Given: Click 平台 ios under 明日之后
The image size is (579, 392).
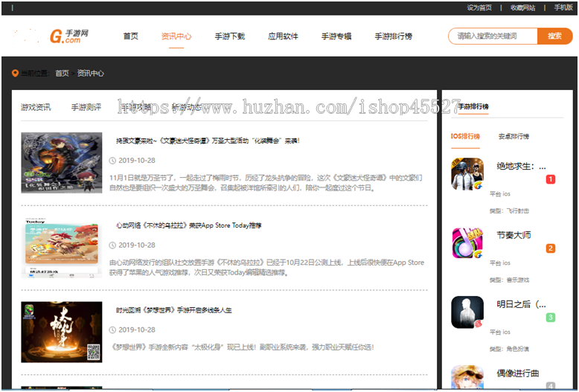Looking at the screenshot, I should click(x=500, y=332).
